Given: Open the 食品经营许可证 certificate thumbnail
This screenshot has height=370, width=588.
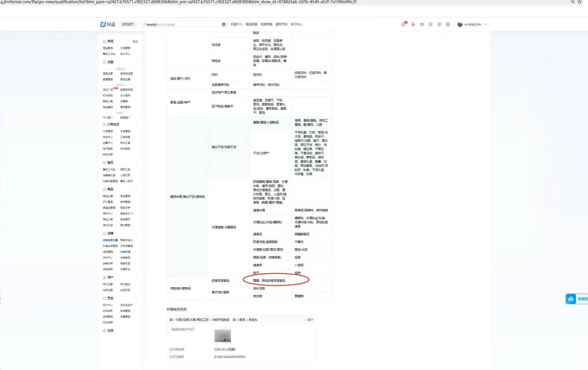Looking at the screenshot, I should click(222, 336).
